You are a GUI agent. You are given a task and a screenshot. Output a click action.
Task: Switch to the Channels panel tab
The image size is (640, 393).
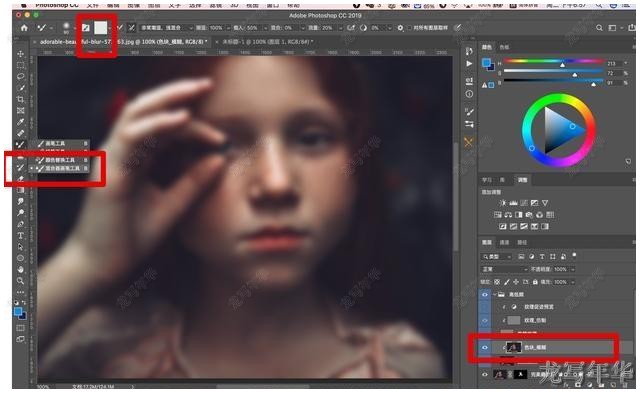point(505,242)
